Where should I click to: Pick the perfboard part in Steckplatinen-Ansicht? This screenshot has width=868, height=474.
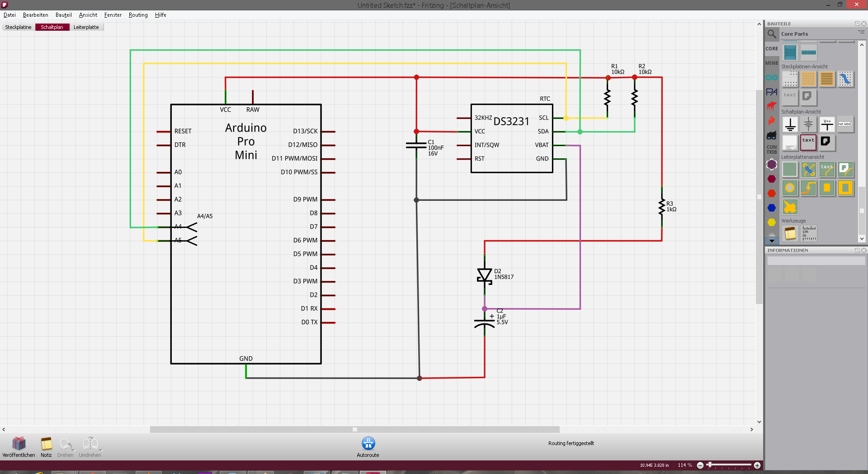coord(809,79)
